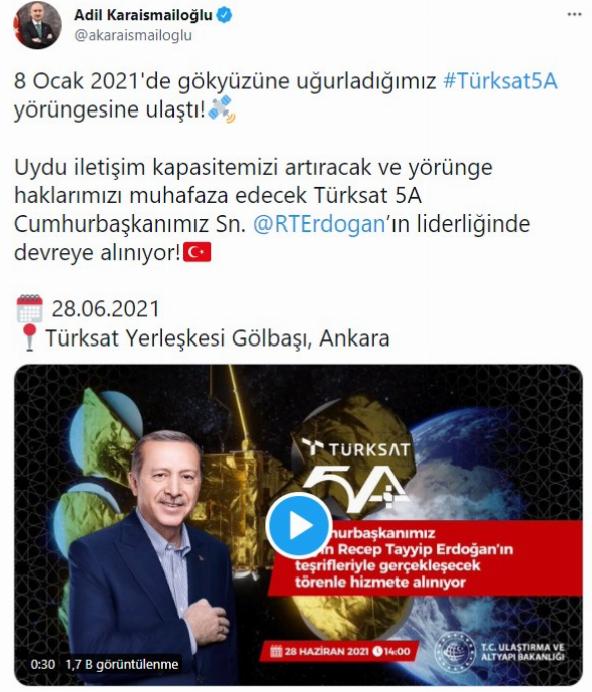Click Erdoğan's portrait in the video thumbnail
Viewport: 592px width, 692px height.
[x=150, y=556]
